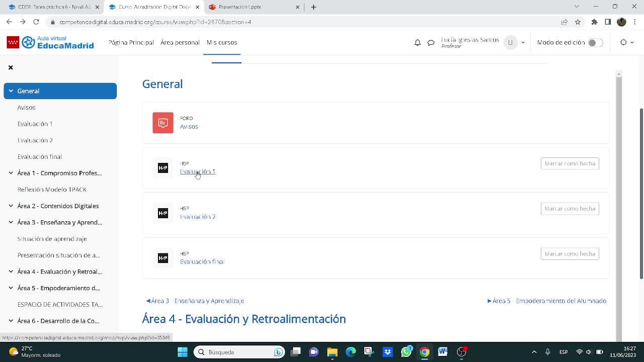Open Microsoft Edge from the taskbar
Image resolution: width=644 pixels, height=362 pixels.
tap(351, 352)
